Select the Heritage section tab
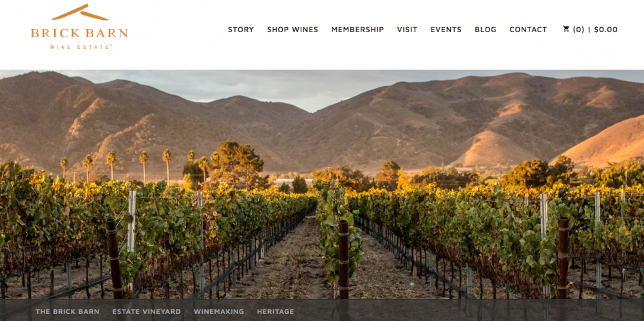The image size is (644, 321). click(x=275, y=311)
